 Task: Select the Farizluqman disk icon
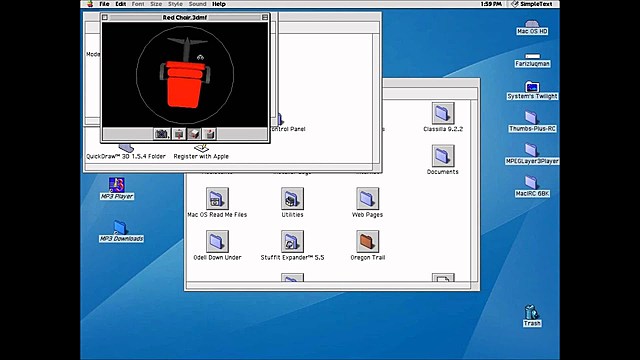532,60
